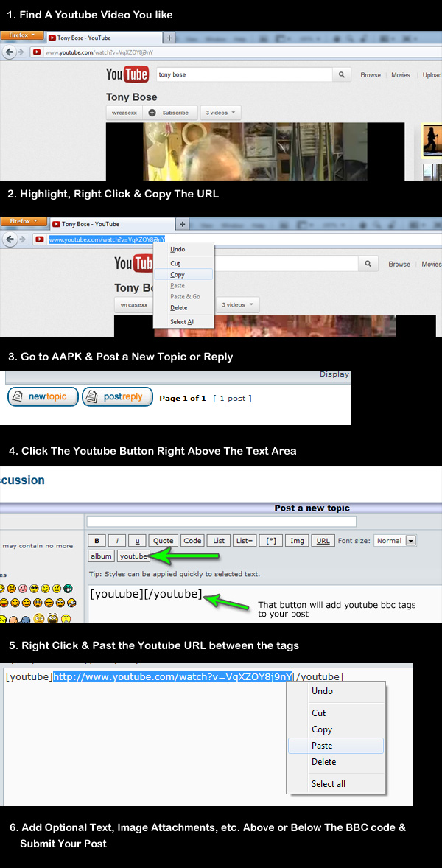
Task: Choose Paste in the step 5 context menu
Action: (x=336, y=746)
